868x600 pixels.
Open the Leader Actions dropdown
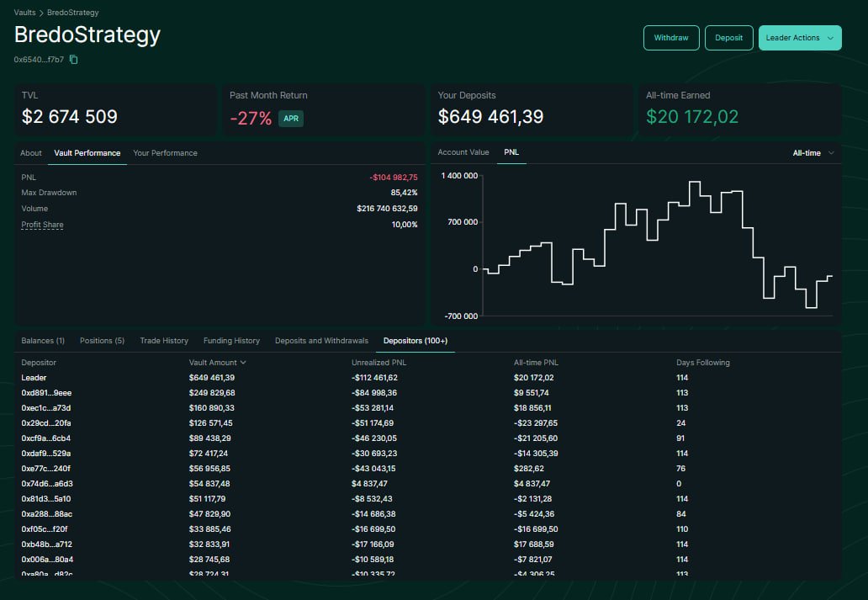point(800,38)
